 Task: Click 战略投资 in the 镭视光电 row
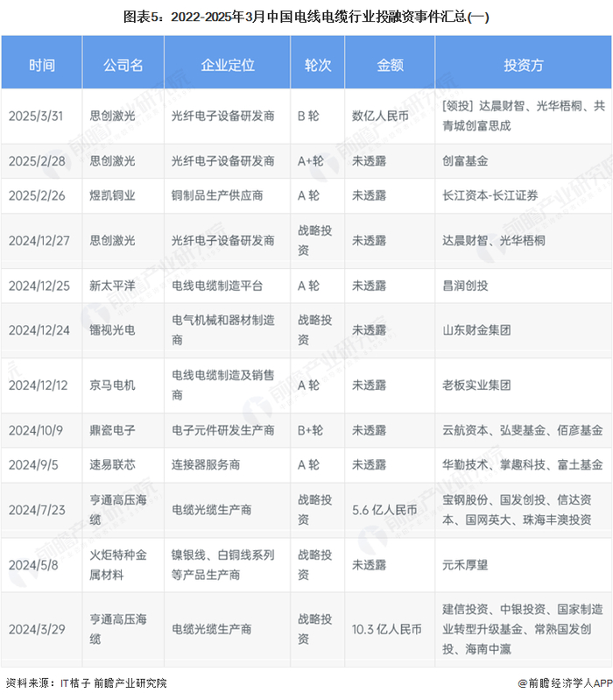coord(314,330)
